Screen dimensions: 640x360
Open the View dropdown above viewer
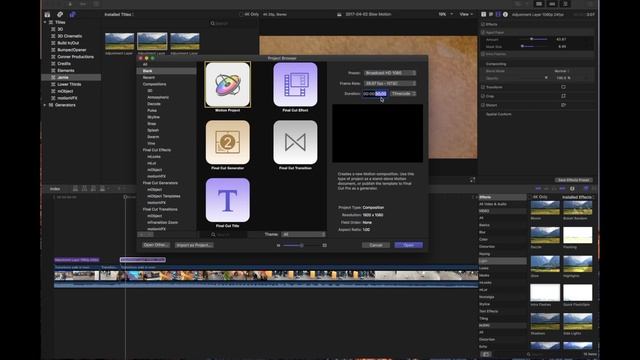click(466, 14)
